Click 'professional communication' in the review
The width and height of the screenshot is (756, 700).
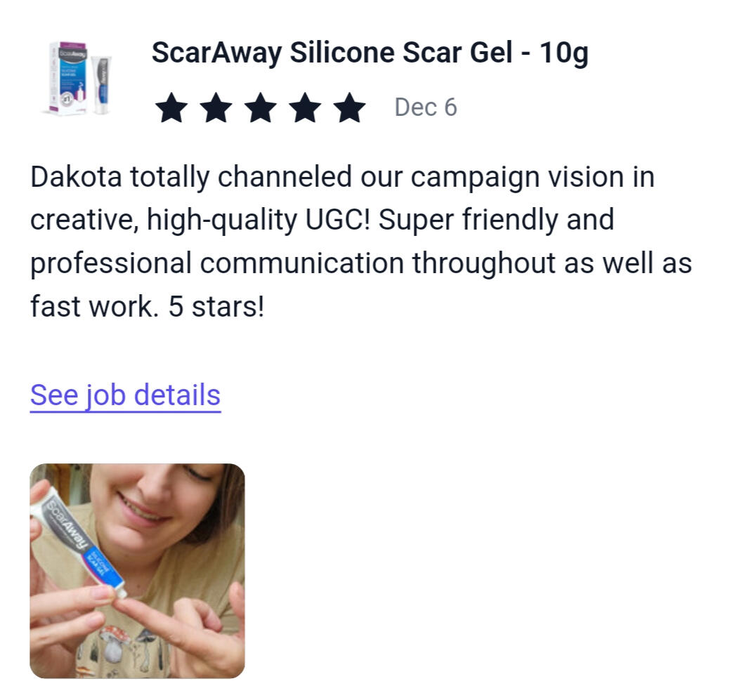click(217, 263)
